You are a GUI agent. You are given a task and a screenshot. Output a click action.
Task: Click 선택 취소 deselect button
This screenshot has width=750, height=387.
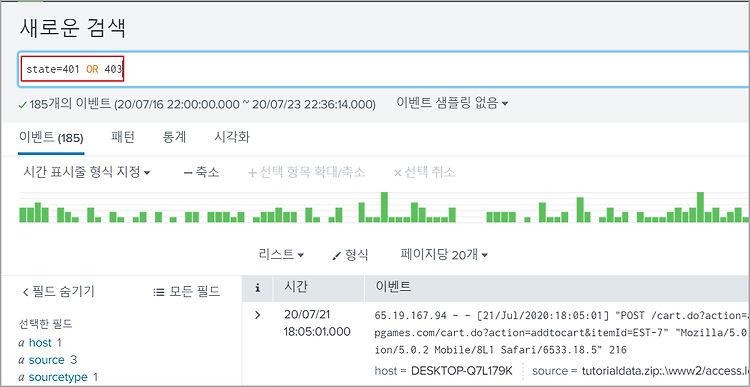424,173
